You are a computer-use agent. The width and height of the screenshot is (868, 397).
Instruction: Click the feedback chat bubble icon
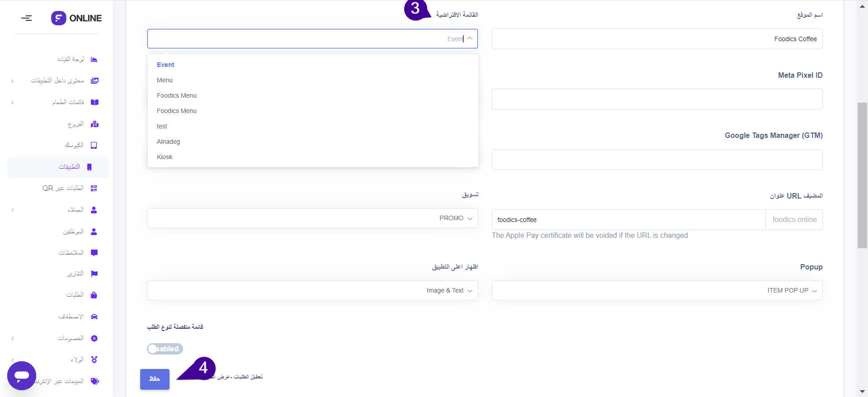(94, 253)
